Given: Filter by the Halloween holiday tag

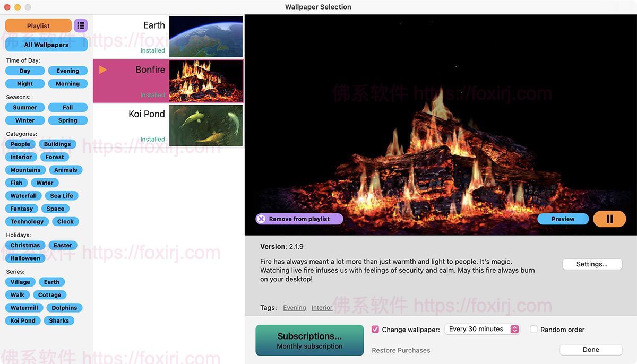Looking at the screenshot, I should [25, 258].
